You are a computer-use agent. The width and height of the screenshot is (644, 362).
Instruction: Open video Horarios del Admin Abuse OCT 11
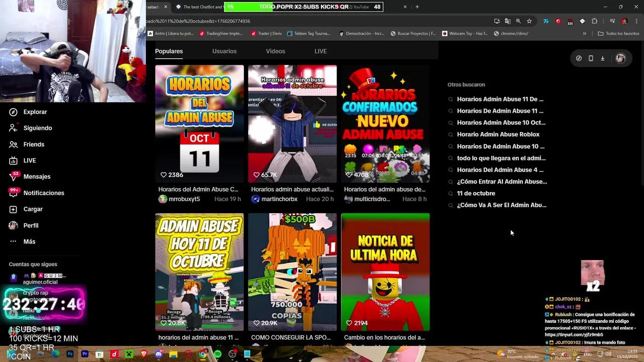[199, 124]
